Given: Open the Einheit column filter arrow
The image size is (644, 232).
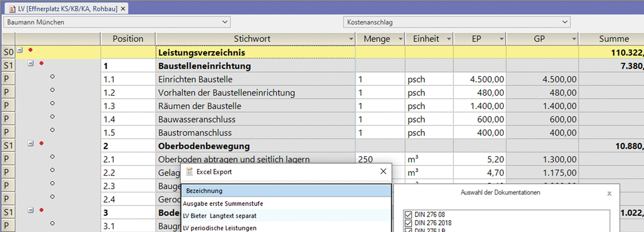Looking at the screenshot, I should tap(449, 39).
